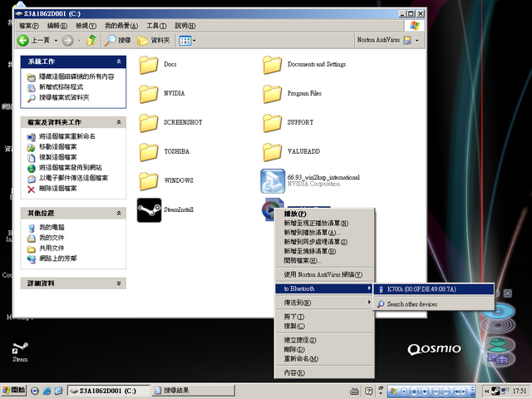Click 隱藏這個磁碟機的所有內容 link

(76, 76)
